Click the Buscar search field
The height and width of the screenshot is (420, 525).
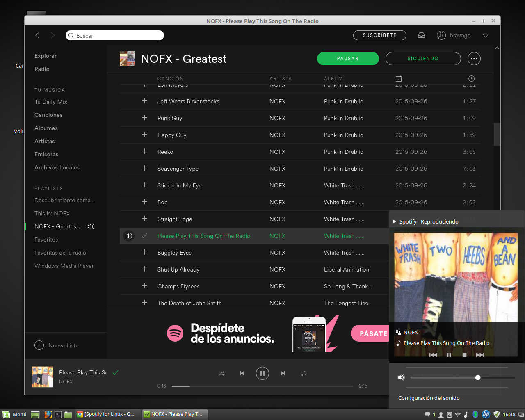pyautogui.click(x=115, y=35)
